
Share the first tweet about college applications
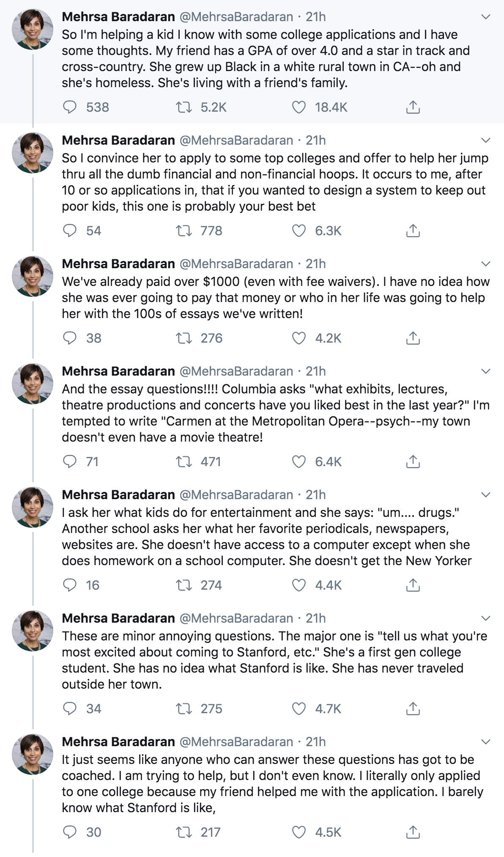click(x=413, y=107)
